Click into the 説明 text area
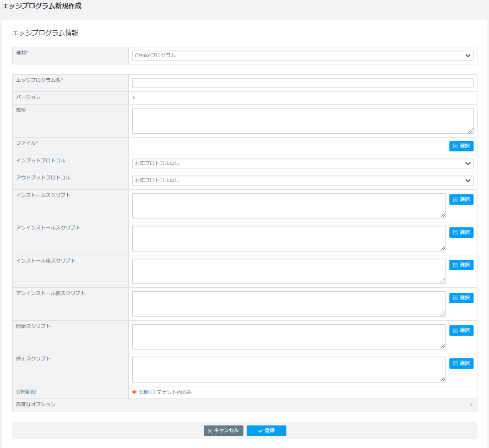This screenshot has width=489, height=448. pyautogui.click(x=302, y=121)
